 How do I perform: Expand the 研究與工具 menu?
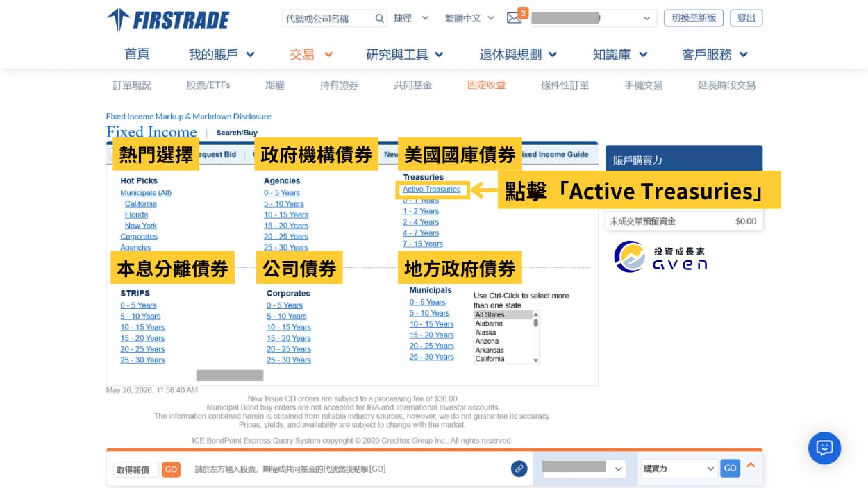click(x=405, y=54)
